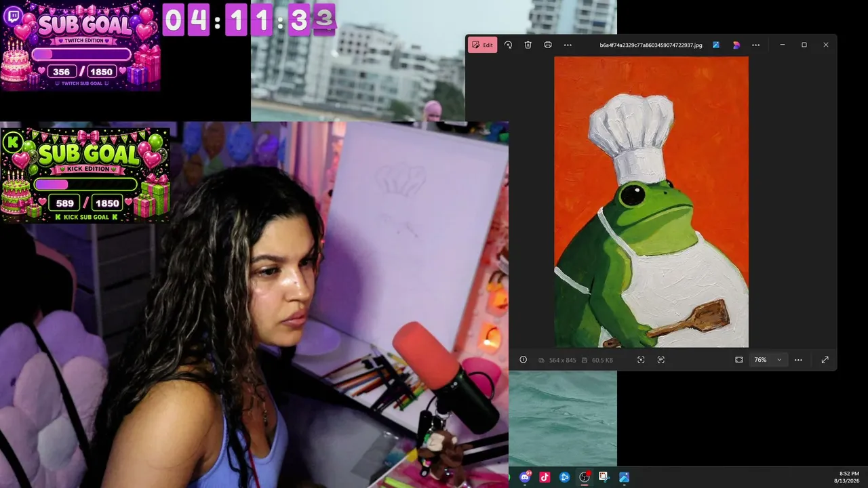The width and height of the screenshot is (868, 488).
Task: Click the Twitch sub goal progress bar
Action: click(x=81, y=54)
